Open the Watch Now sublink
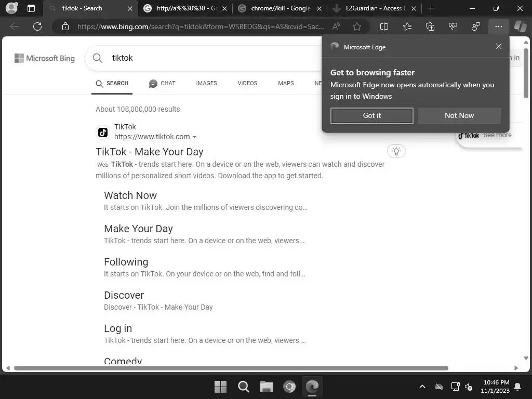The width and height of the screenshot is (532, 399). (130, 195)
